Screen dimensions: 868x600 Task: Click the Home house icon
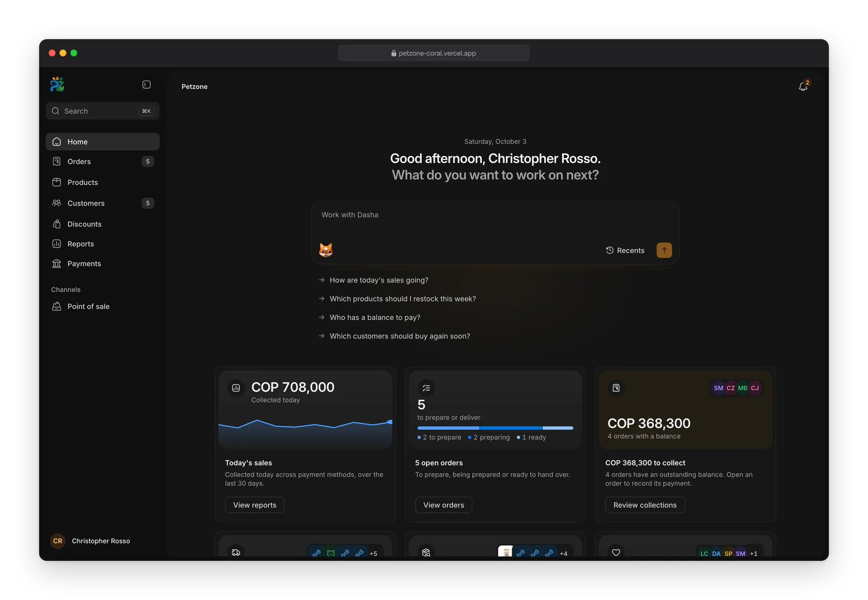[x=57, y=142]
